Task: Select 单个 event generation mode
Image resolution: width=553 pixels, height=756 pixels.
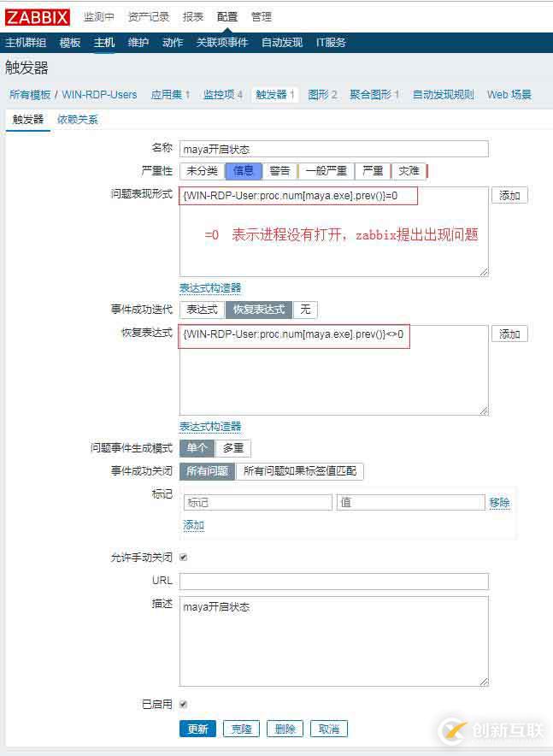Action: coord(197,448)
